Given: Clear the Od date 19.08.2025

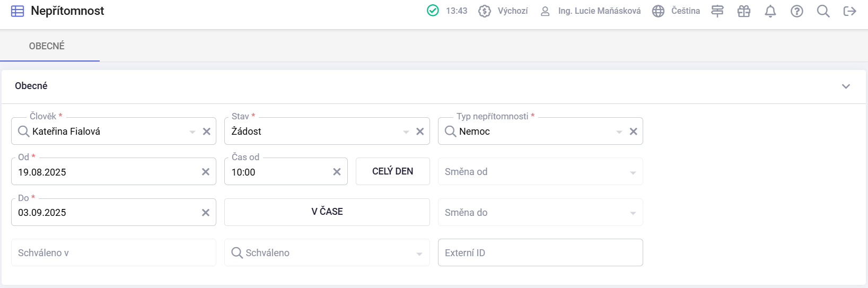Looking at the screenshot, I should tap(206, 172).
